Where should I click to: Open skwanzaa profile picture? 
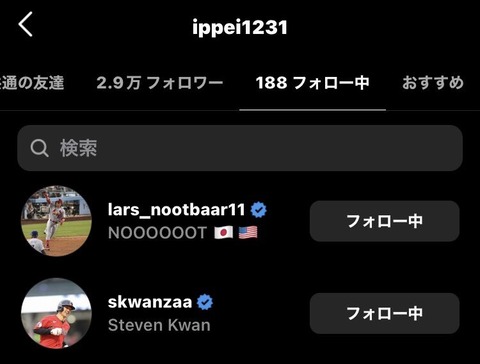56,313
